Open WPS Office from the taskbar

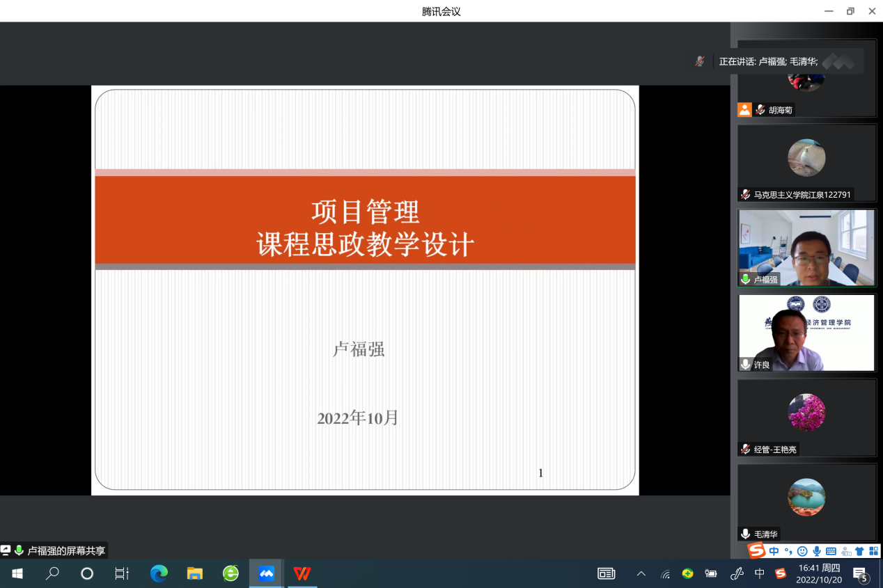(302, 574)
